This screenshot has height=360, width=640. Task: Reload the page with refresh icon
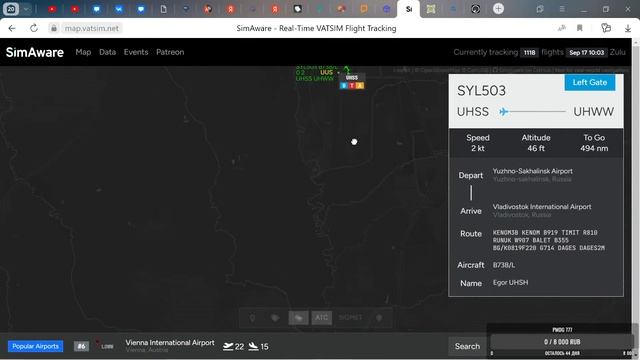(34, 28)
